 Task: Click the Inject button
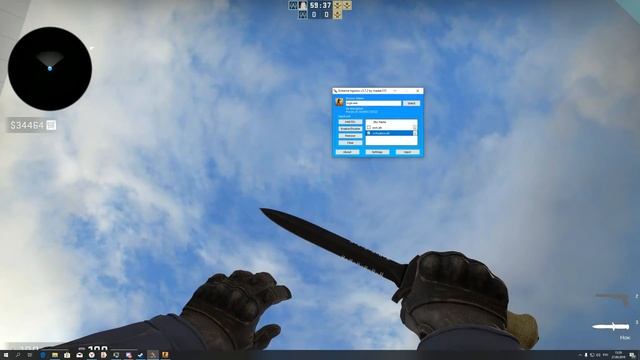click(407, 152)
